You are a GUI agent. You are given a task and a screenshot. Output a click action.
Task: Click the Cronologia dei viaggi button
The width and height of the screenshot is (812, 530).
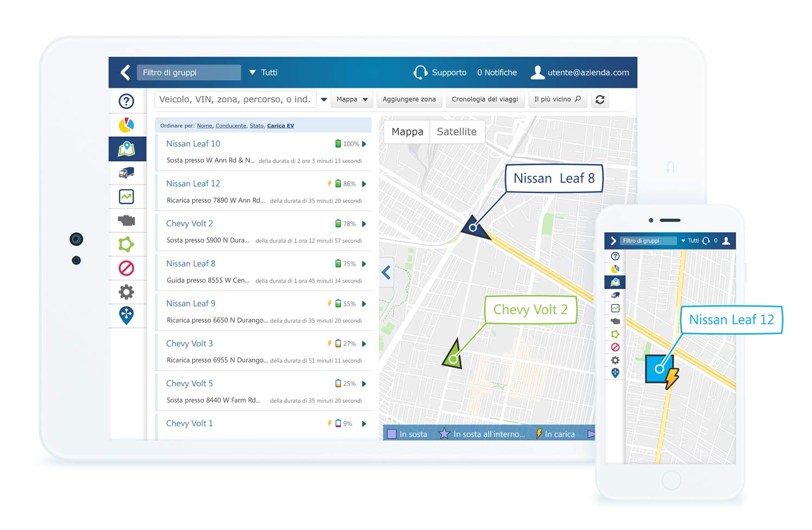[485, 99]
